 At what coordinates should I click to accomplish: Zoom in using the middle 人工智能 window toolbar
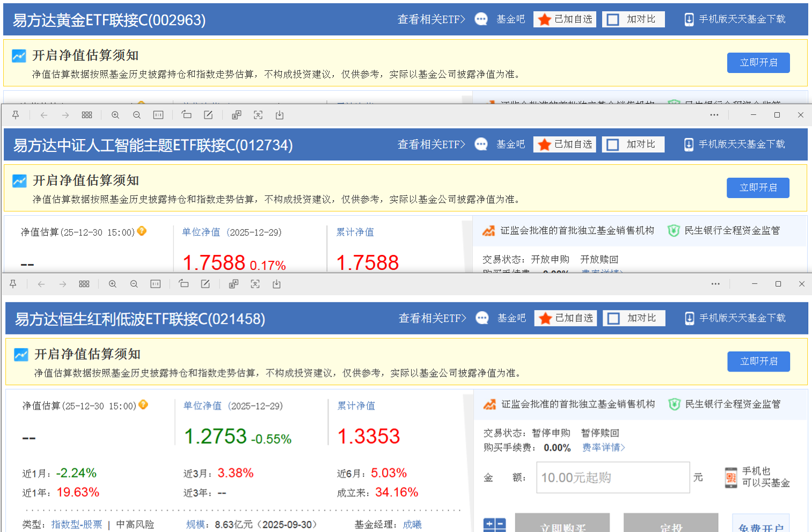(115, 115)
